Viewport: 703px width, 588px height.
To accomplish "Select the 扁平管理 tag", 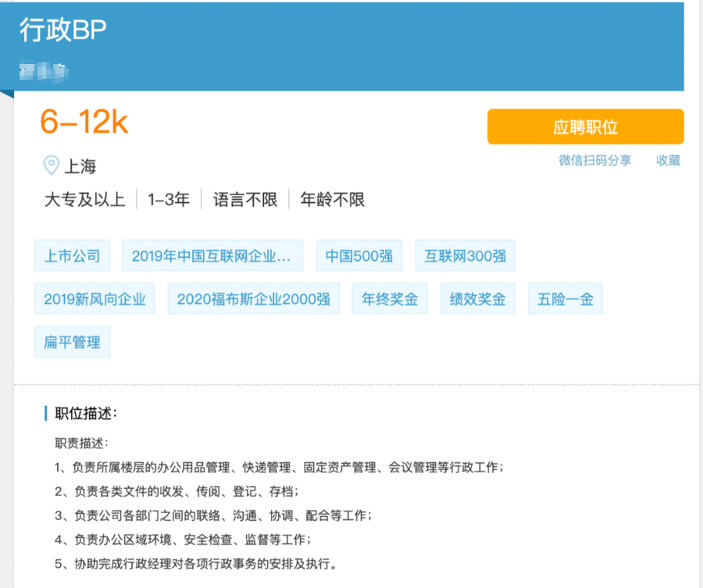I will 72,341.
